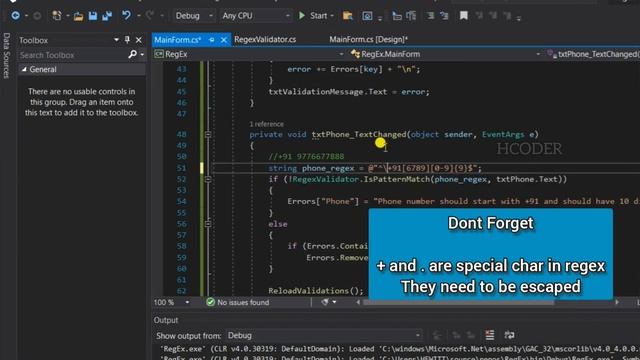The height and width of the screenshot is (360, 640).
Task: Click the Save floppy disk icon
Action: point(93,16)
